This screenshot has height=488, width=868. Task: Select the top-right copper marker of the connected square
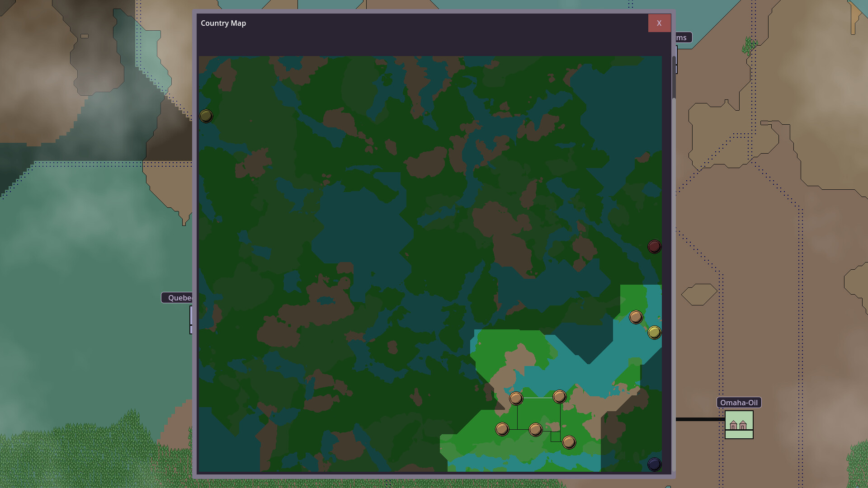tap(559, 397)
